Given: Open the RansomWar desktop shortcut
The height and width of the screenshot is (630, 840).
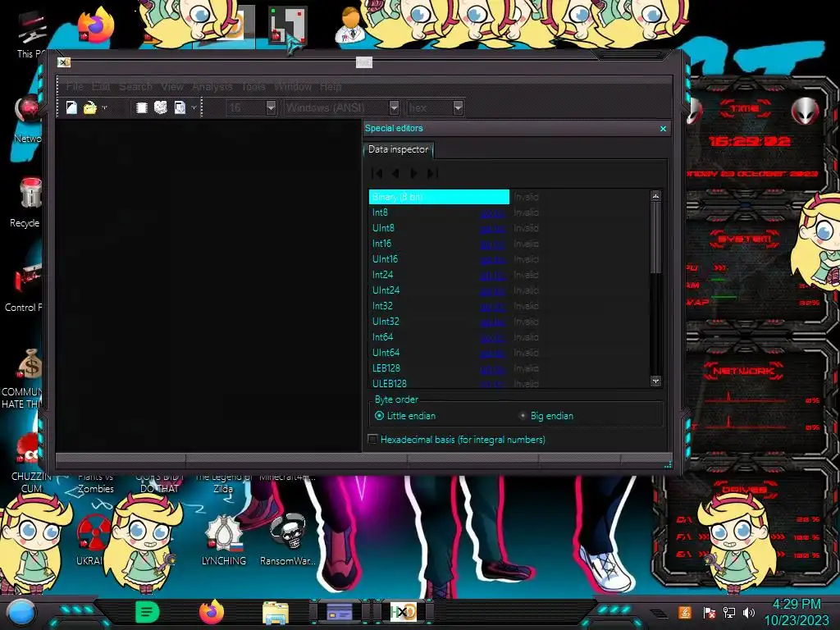Looking at the screenshot, I should click(x=288, y=540).
